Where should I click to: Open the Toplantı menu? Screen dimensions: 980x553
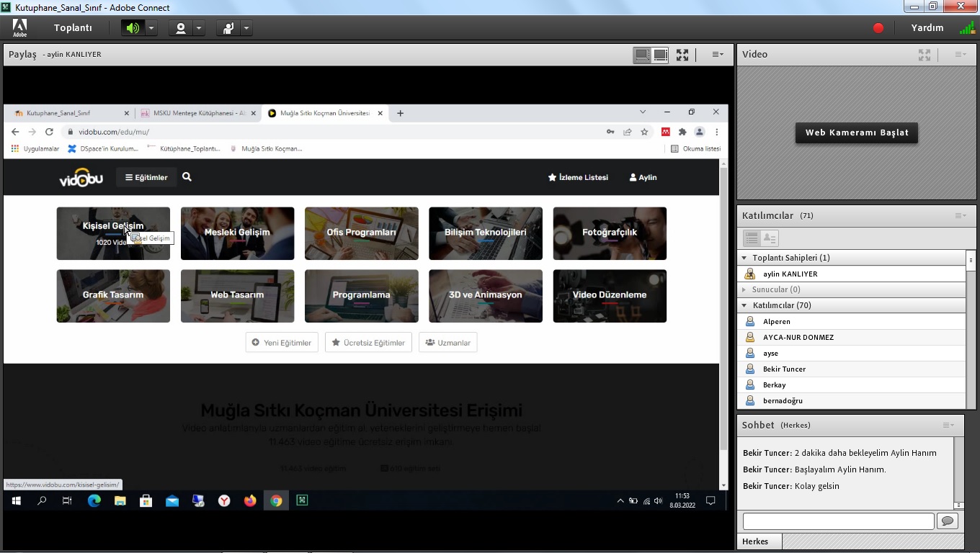[x=73, y=28]
